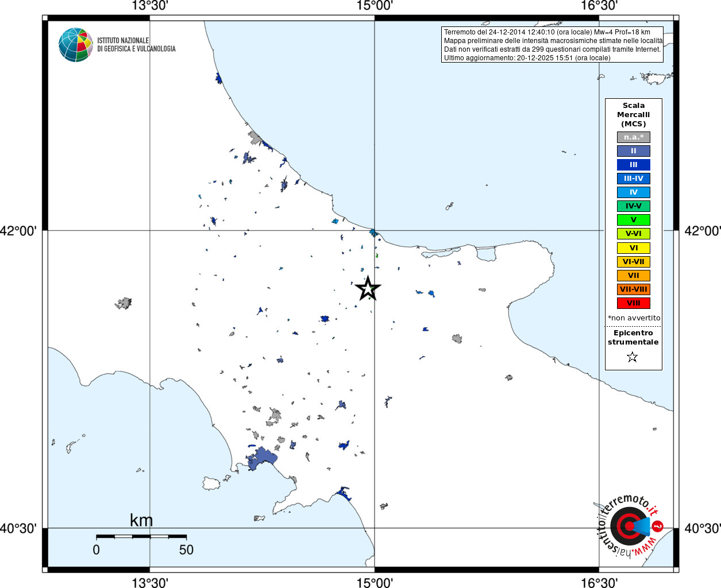Image resolution: width=721 pixels, height=588 pixels.
Task: Click the earthquake info title box
Action: (553, 45)
